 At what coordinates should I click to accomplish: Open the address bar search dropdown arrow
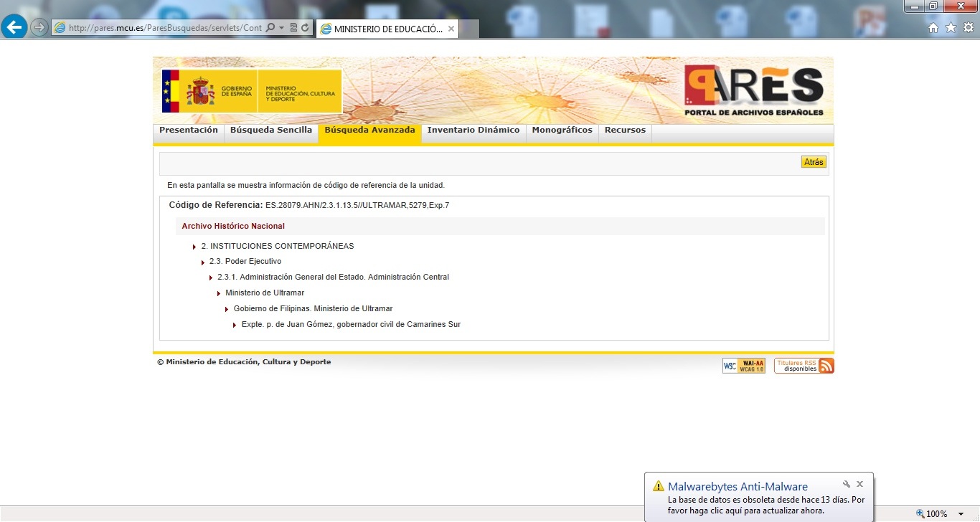coord(281,28)
